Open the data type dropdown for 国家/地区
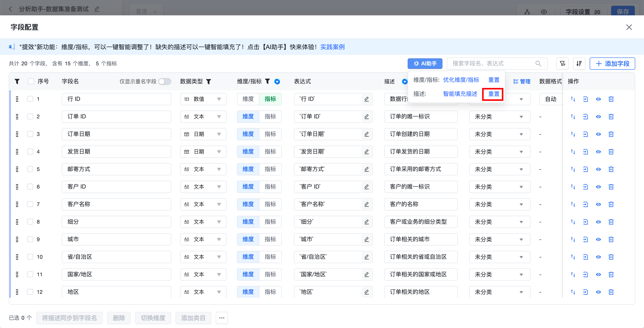 [x=203, y=274]
